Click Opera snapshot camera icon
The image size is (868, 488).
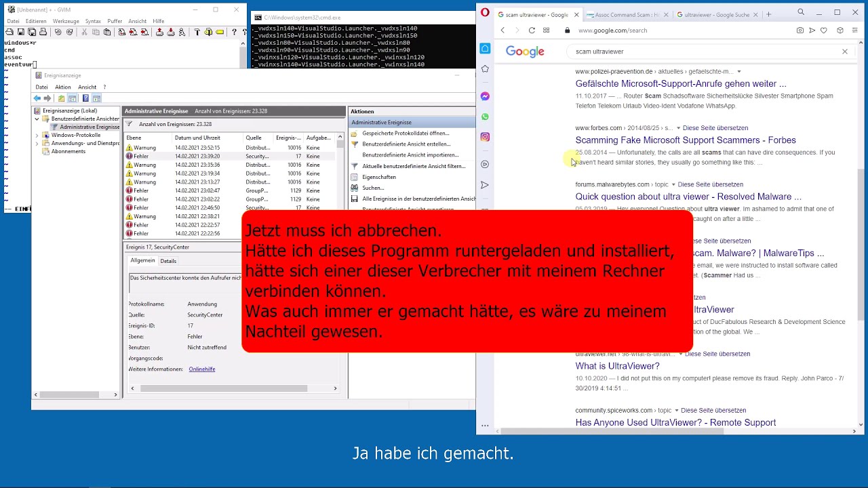(800, 30)
